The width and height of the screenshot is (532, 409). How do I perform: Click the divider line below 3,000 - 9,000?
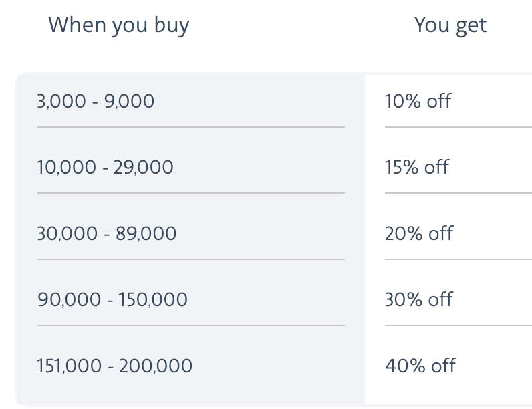tap(190, 127)
